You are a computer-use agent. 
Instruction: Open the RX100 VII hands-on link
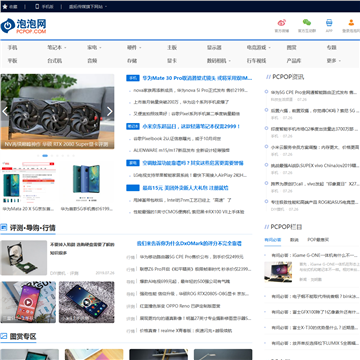pos(189,212)
